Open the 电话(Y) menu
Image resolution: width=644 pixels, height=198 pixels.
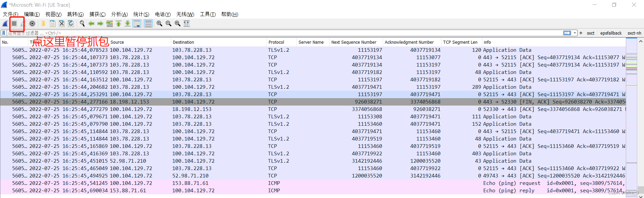[x=163, y=14]
